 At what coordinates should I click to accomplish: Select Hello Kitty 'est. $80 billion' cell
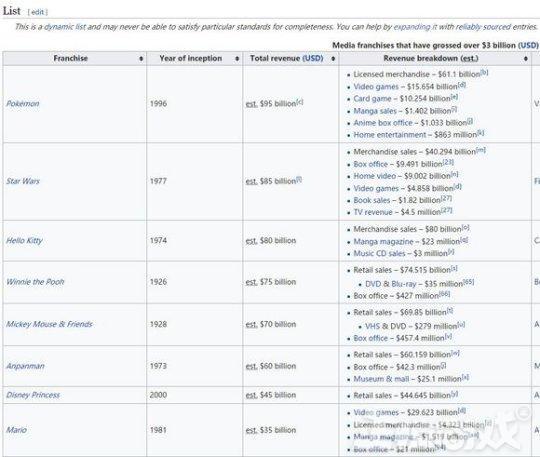pos(271,240)
